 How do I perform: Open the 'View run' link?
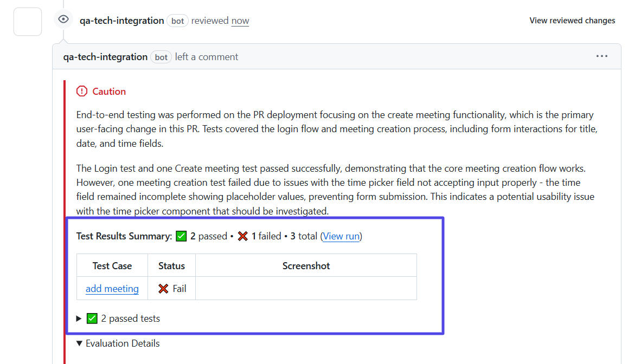(341, 236)
